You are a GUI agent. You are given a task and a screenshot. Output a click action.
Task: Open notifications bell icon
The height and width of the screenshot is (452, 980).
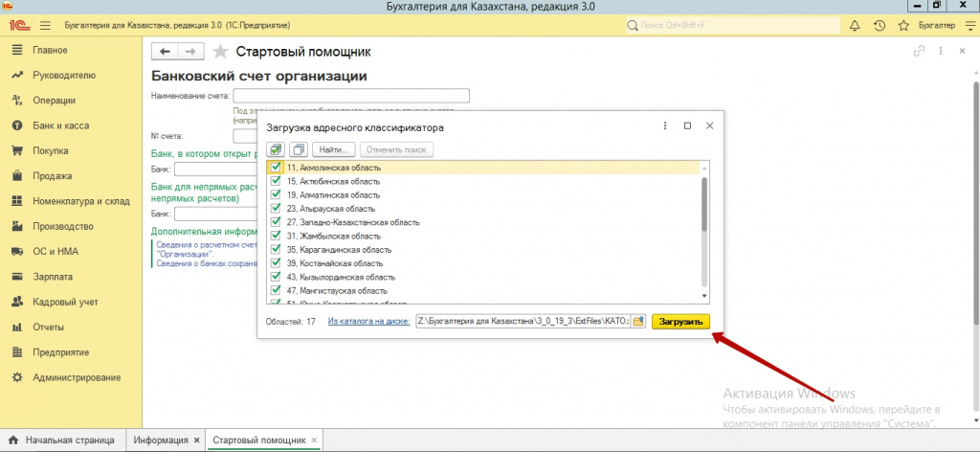[855, 26]
